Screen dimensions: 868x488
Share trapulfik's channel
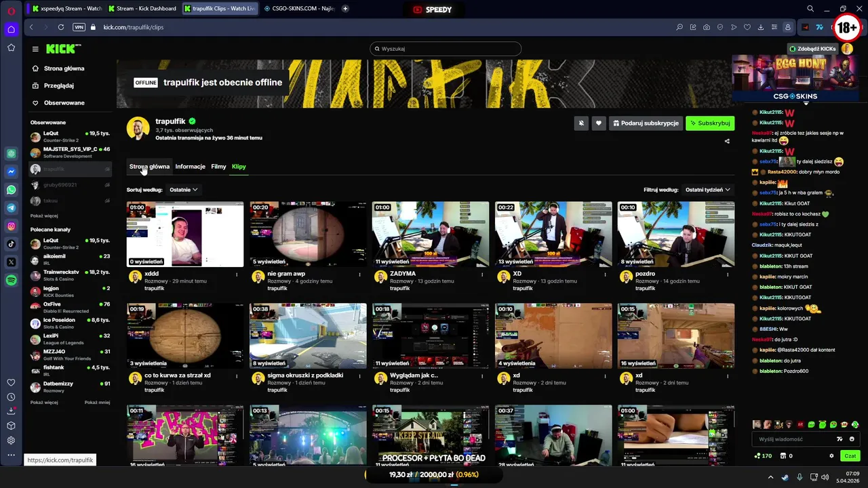coord(727,142)
